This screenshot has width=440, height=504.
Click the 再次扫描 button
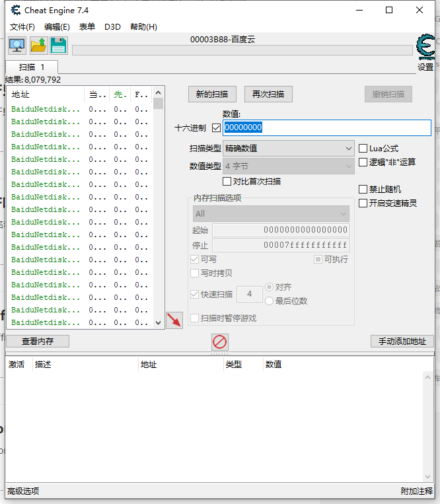[x=268, y=94]
